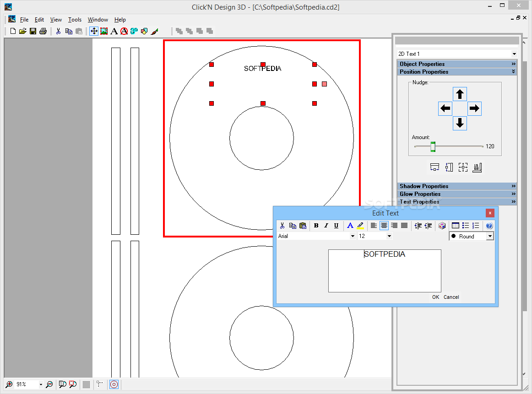The height and width of the screenshot is (394, 532).
Task: Zoom out with the minus magnifier
Action: [x=49, y=384]
